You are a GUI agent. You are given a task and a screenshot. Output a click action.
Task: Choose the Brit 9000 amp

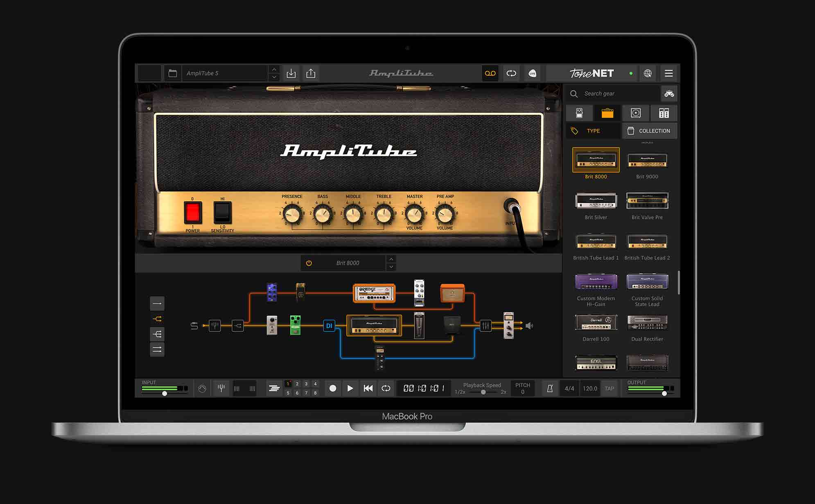647,160
